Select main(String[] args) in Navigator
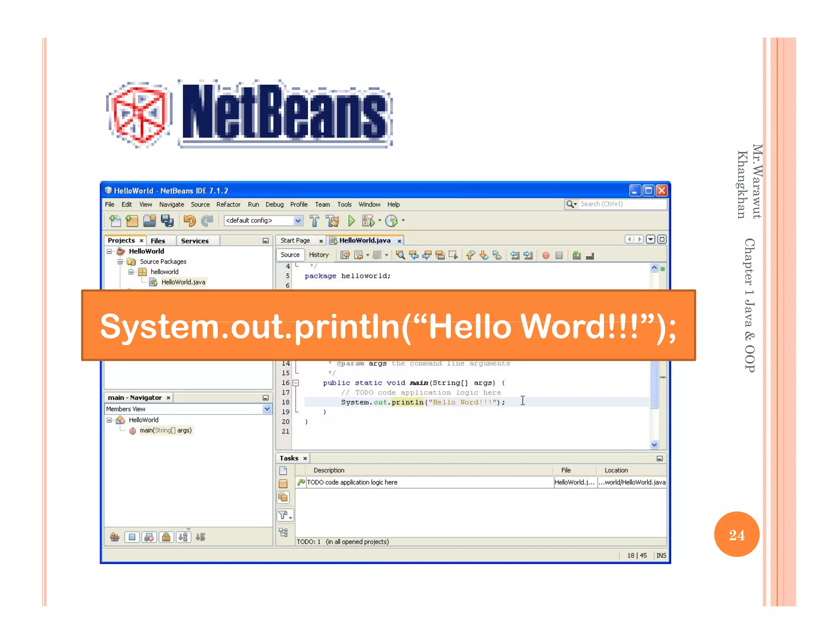834x644 pixels. (165, 430)
